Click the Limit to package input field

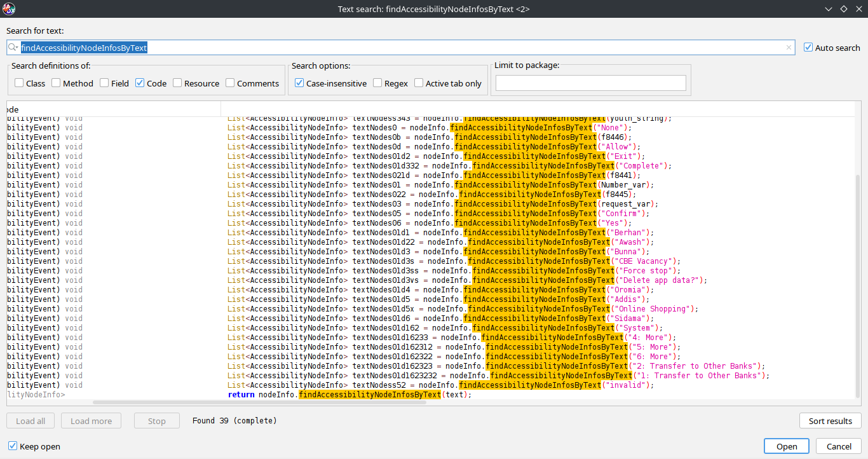591,83
